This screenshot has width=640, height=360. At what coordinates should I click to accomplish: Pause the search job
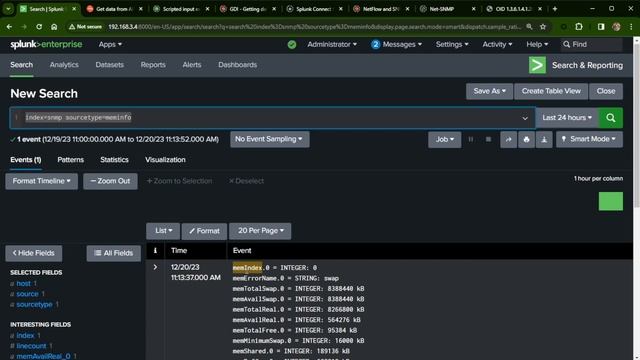click(x=471, y=140)
